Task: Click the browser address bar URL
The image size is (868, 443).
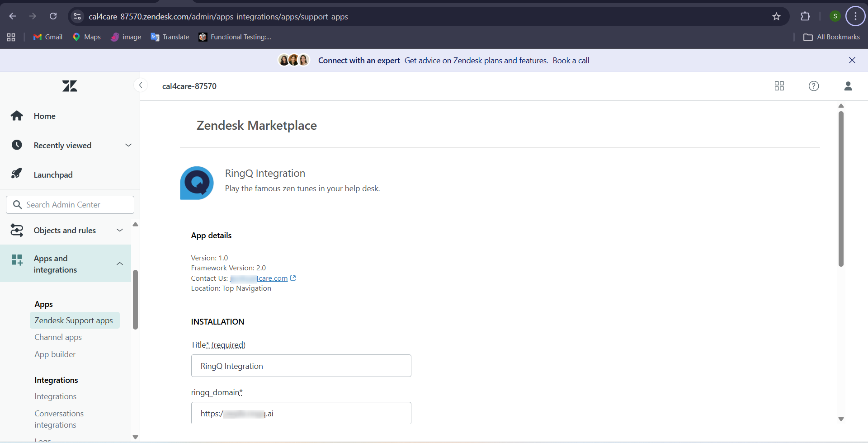Action: pos(218,17)
